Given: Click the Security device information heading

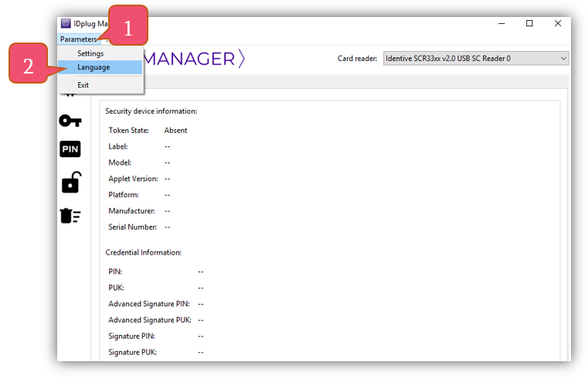Looking at the screenshot, I should tap(151, 111).
